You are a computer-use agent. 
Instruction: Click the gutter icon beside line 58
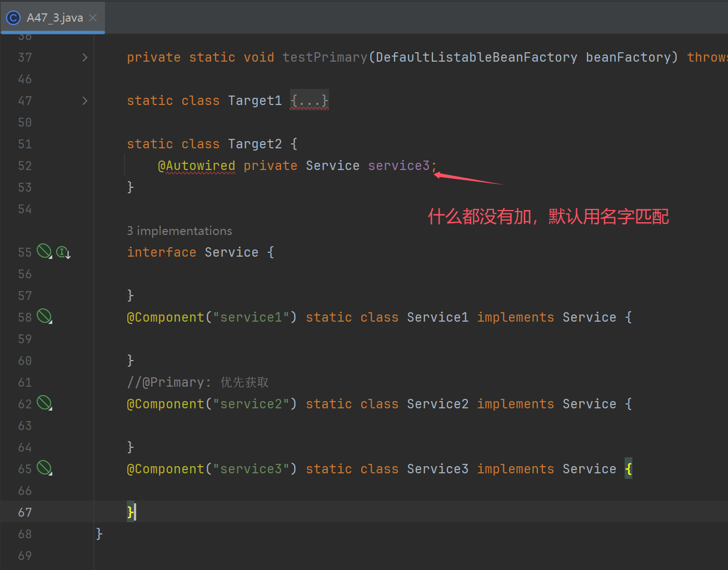tap(44, 316)
